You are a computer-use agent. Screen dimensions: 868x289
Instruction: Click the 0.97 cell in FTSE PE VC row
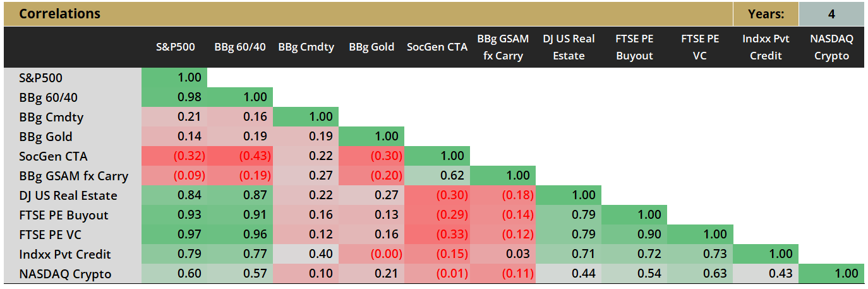(175, 235)
